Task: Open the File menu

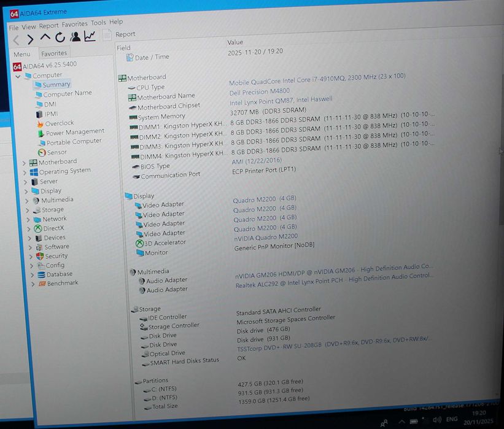Action: [14, 28]
